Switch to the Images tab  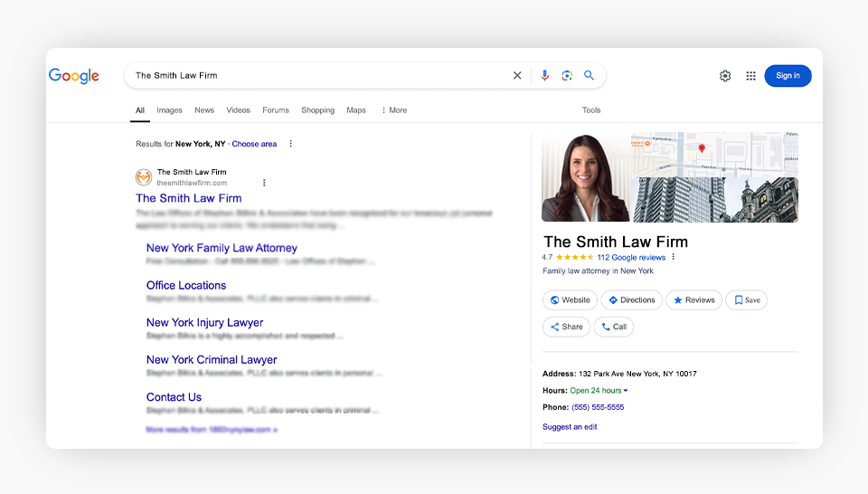point(169,110)
